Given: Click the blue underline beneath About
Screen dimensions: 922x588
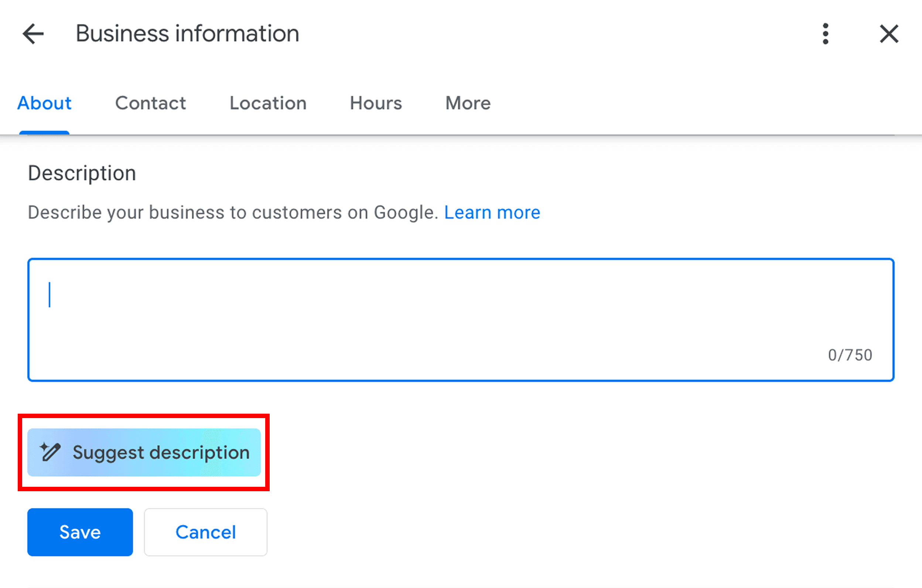Looking at the screenshot, I should point(44,133).
